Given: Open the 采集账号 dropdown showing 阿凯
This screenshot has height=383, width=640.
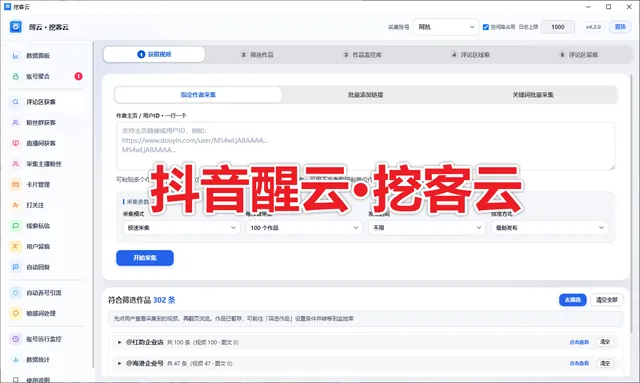Looking at the screenshot, I should (446, 27).
